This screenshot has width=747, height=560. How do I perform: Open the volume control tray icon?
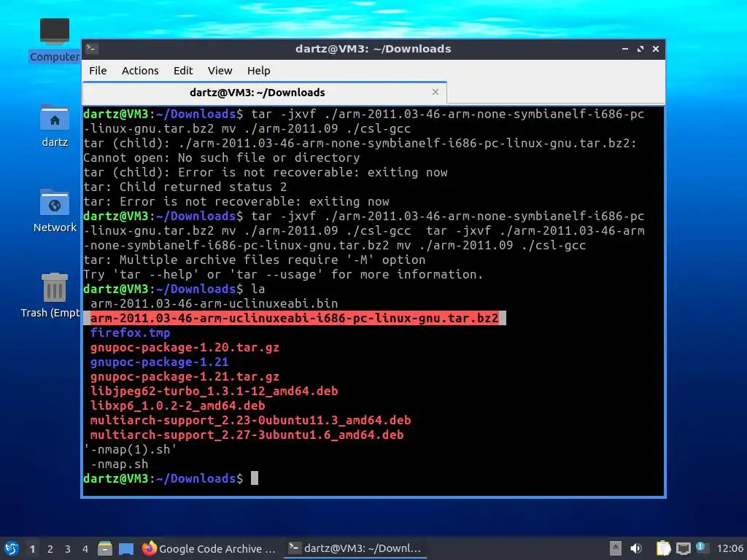point(636,548)
